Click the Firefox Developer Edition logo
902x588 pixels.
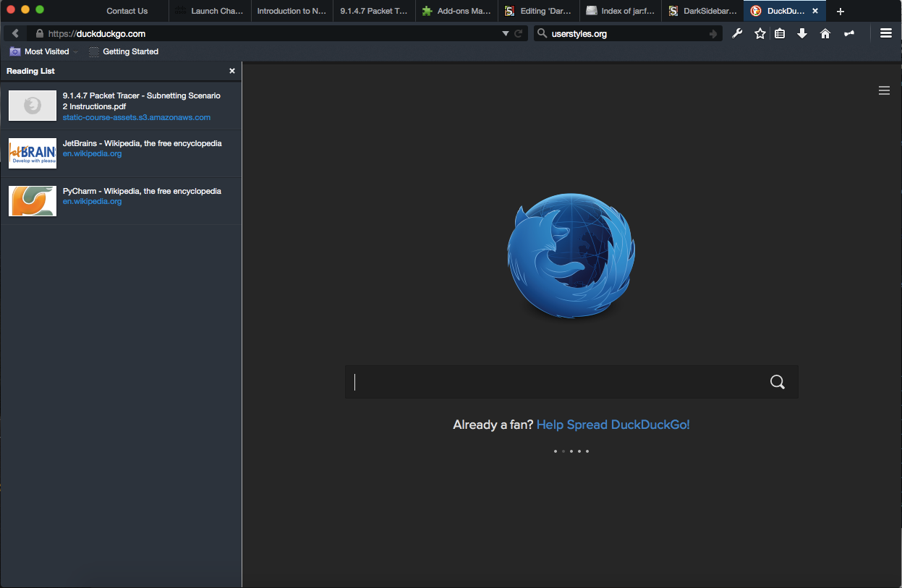click(x=571, y=256)
